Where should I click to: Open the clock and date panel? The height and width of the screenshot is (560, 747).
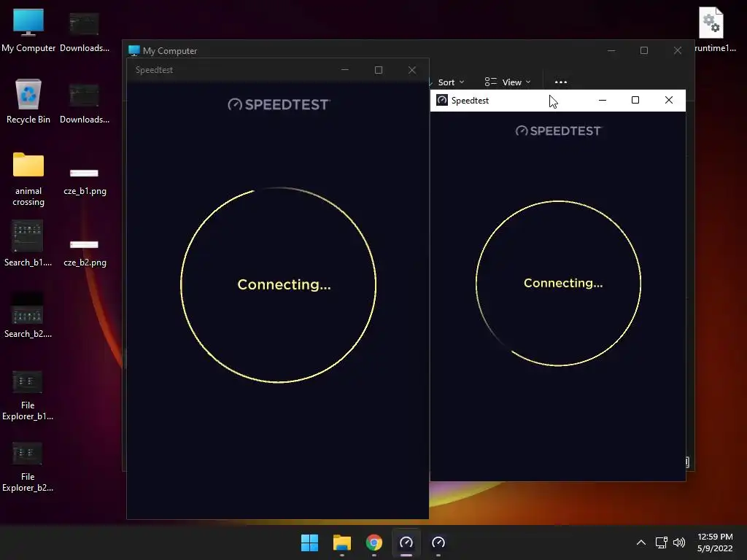pyautogui.click(x=715, y=542)
